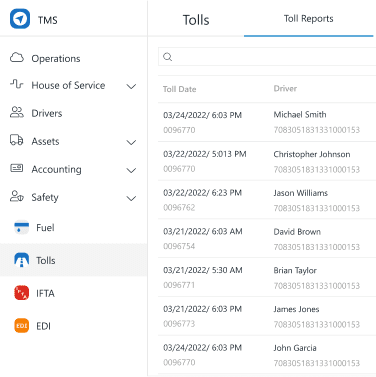Open the Drivers menu item
The width and height of the screenshot is (376, 377).
click(47, 113)
